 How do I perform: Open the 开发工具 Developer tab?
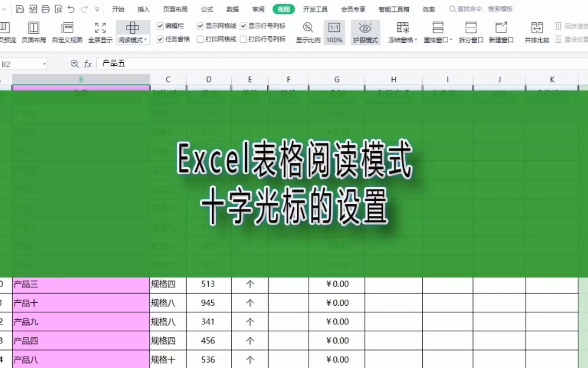[315, 9]
